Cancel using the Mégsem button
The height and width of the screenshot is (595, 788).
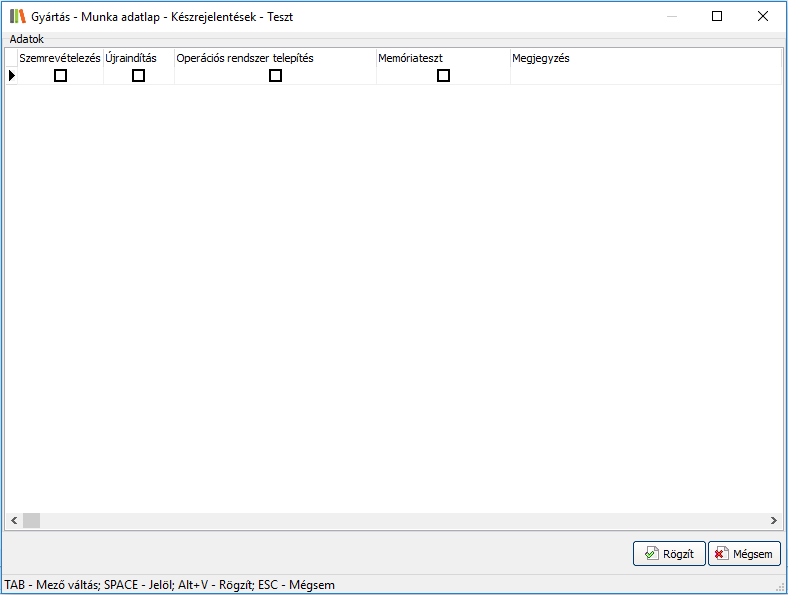pyautogui.click(x=744, y=554)
